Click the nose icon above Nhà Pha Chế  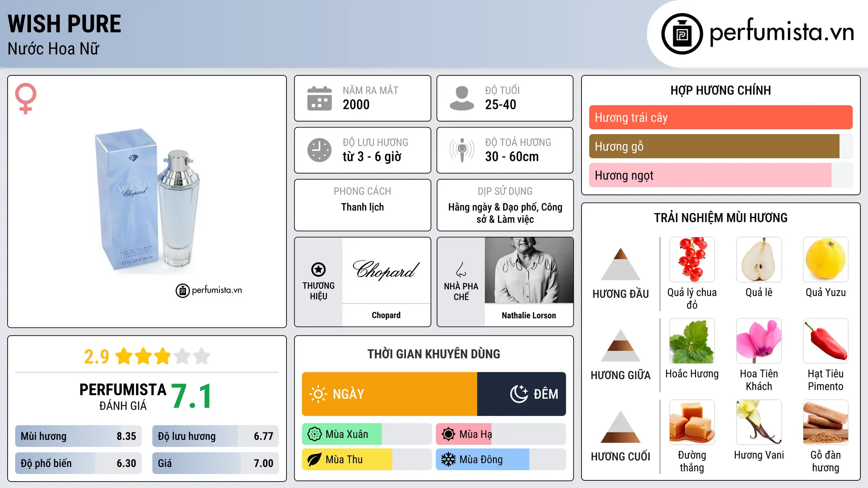(461, 269)
